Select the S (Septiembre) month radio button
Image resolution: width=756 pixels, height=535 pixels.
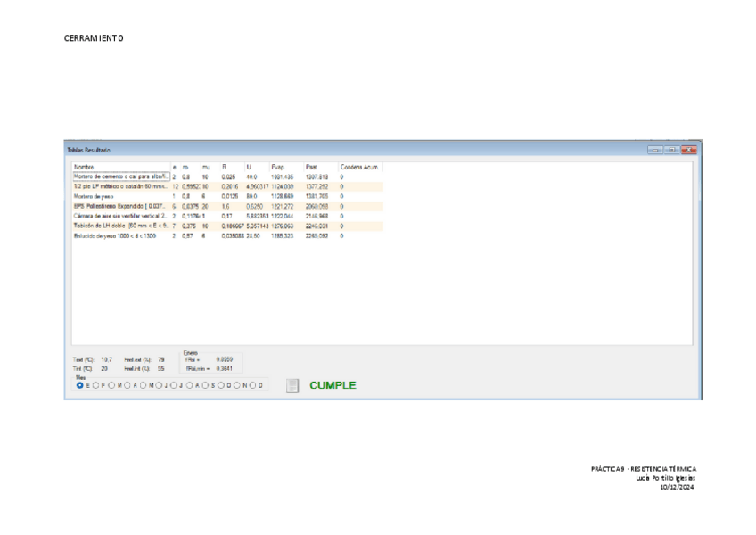pos(205,385)
